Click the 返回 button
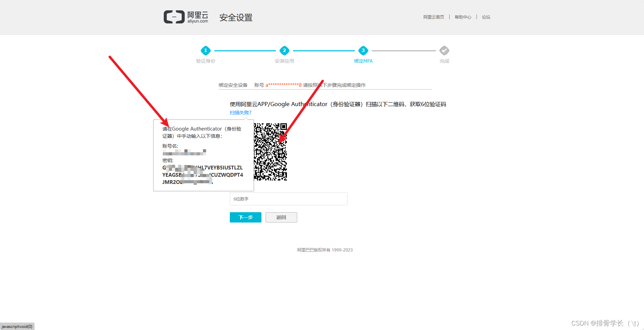 281,217
